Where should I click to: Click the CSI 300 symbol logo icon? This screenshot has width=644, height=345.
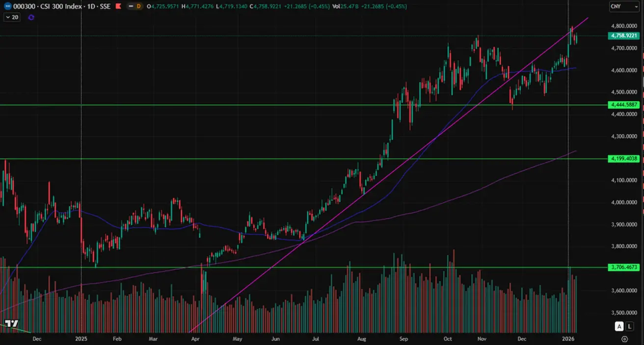(8, 6)
